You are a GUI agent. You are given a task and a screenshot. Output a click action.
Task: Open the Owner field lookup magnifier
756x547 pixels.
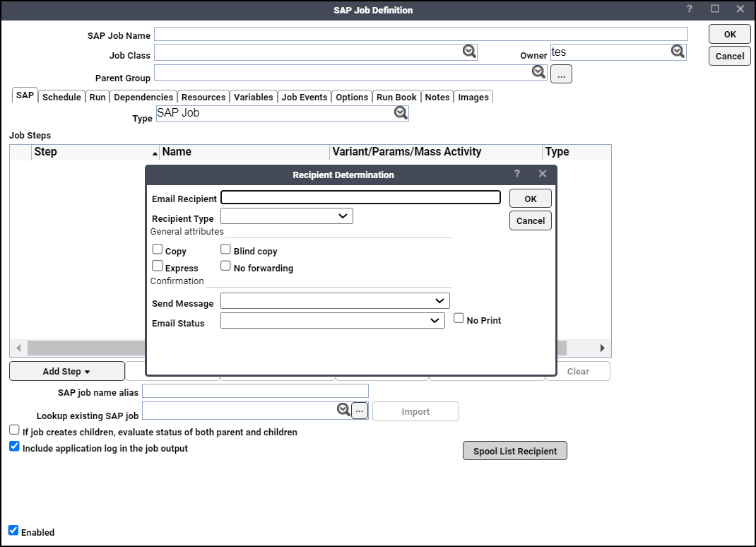(677, 51)
